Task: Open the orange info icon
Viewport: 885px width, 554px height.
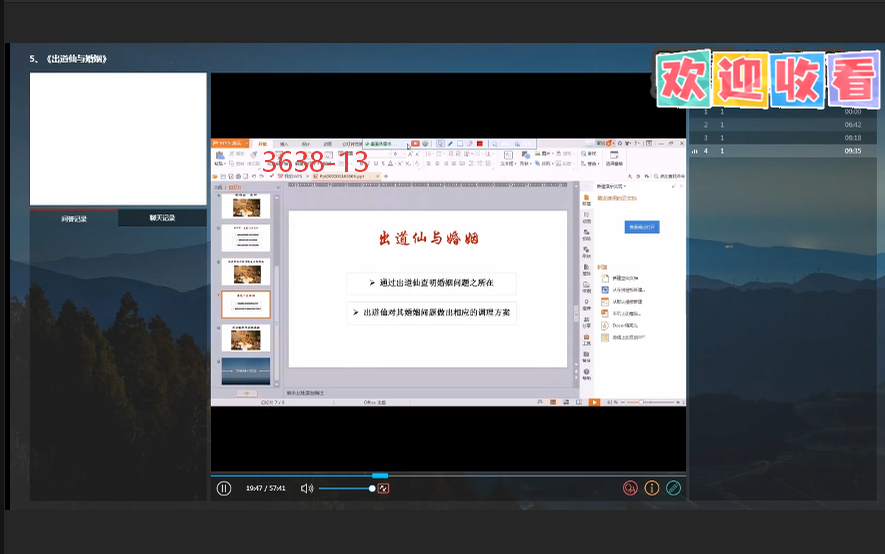Action: (x=652, y=488)
